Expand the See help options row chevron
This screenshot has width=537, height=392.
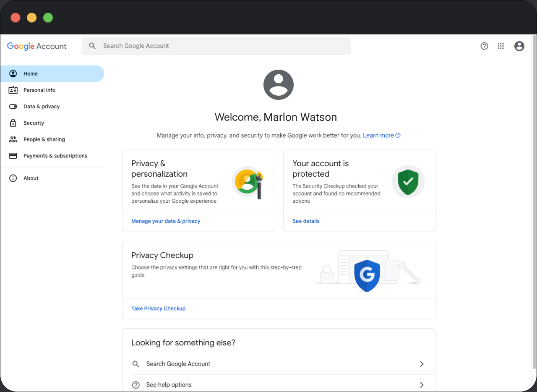pos(422,385)
